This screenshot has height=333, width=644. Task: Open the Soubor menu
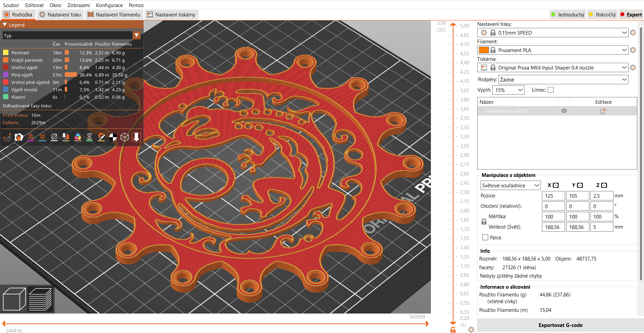(11, 5)
